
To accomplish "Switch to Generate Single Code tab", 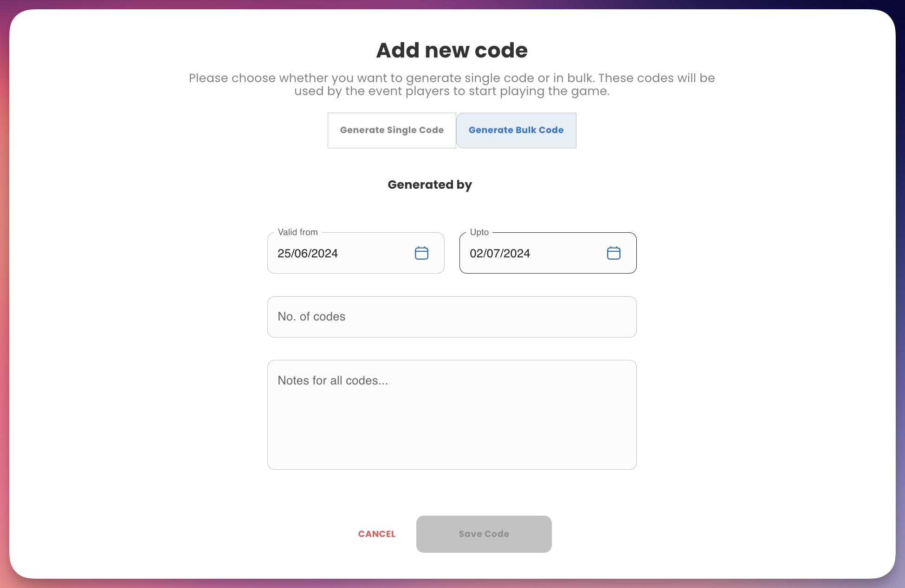I will 392,130.
